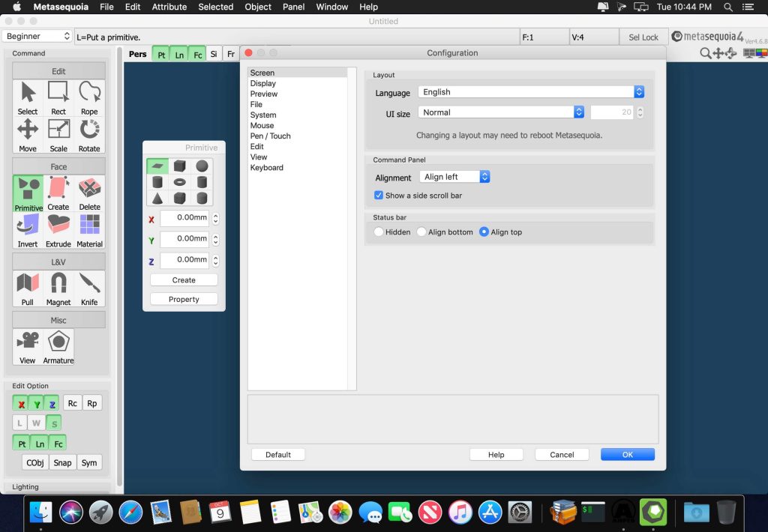Image resolution: width=768 pixels, height=532 pixels.
Task: Select Align bottom status bar option
Action: point(421,232)
